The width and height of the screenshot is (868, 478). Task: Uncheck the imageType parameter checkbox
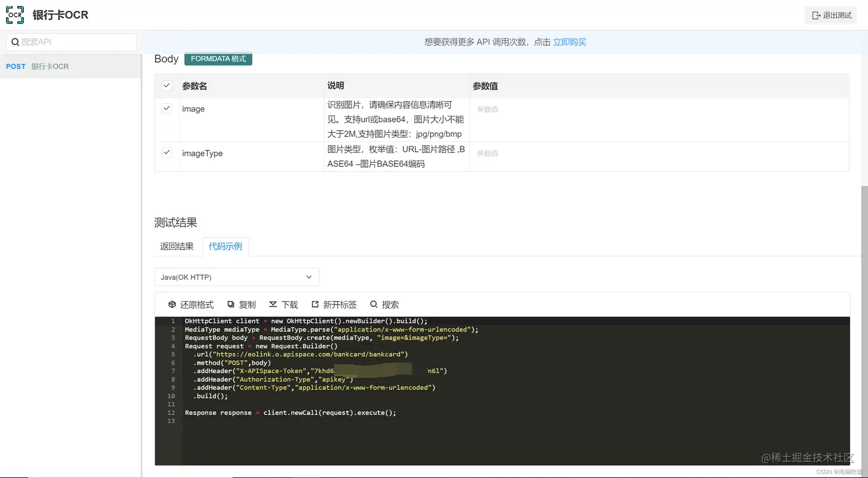click(x=166, y=152)
